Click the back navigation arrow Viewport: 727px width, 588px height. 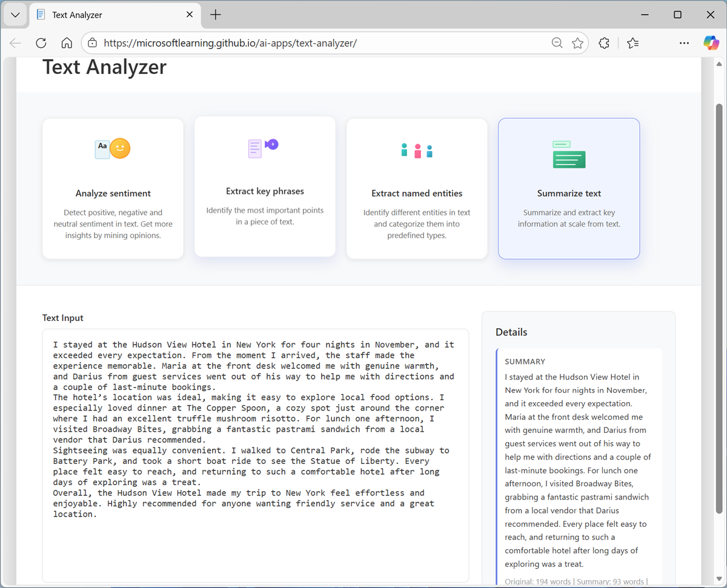[15, 43]
